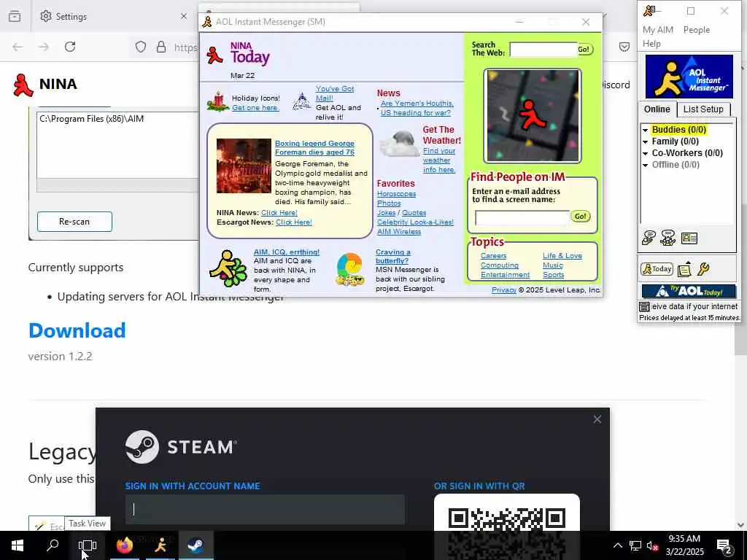Open the Craving a butterfly? link
The height and width of the screenshot is (560, 747).
tap(392, 256)
